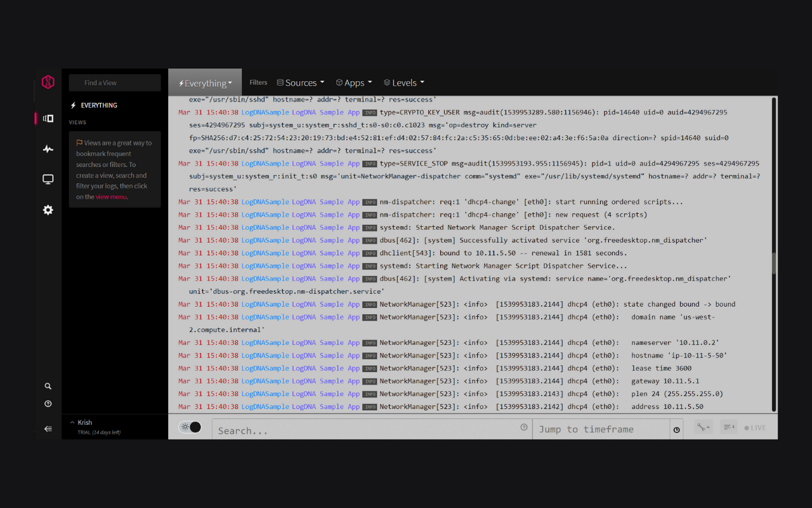This screenshot has width=812, height=508.
Task: Click INFO badge on CRYPTO_KEY_USER line
Action: [x=370, y=112]
